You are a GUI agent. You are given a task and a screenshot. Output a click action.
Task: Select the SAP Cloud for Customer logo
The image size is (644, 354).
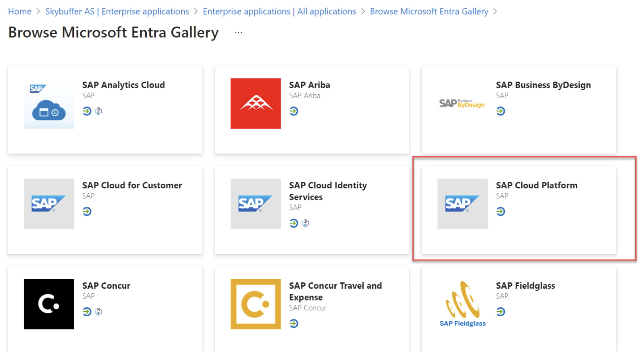[x=49, y=204]
